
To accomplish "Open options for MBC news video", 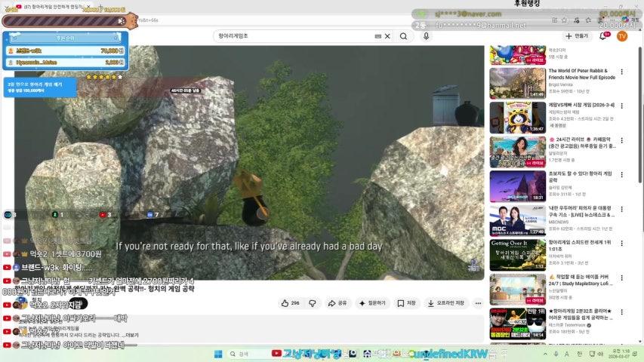I will 622,210.
